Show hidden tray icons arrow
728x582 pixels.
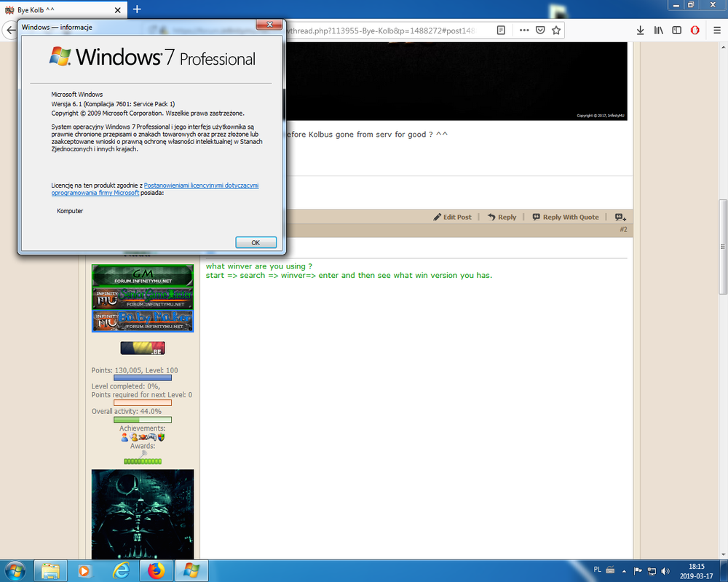tap(624, 571)
